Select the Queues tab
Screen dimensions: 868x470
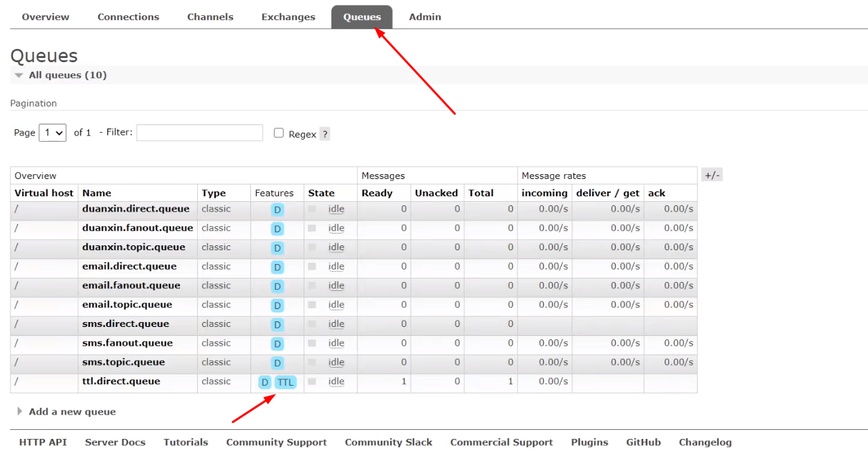362,17
